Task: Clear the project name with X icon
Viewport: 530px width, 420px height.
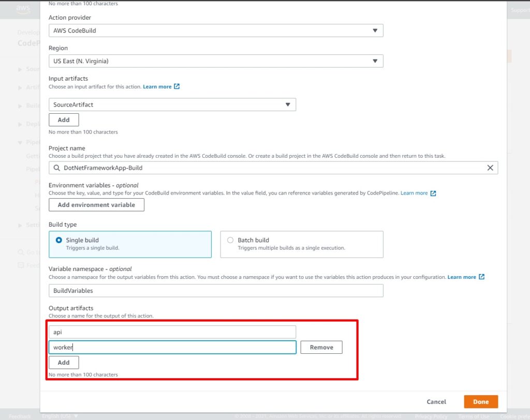Action: pyautogui.click(x=490, y=168)
